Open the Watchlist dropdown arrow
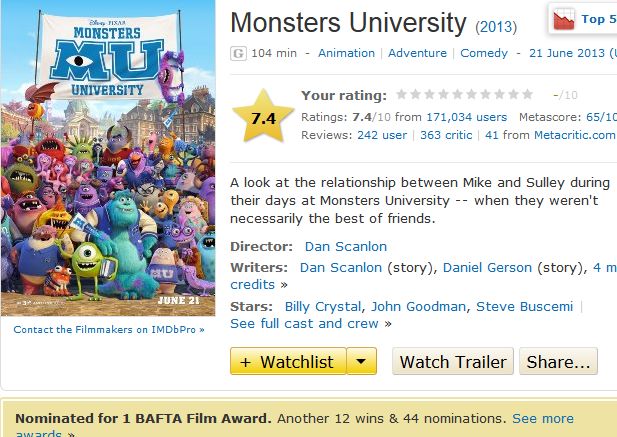617x437 pixels. click(362, 361)
